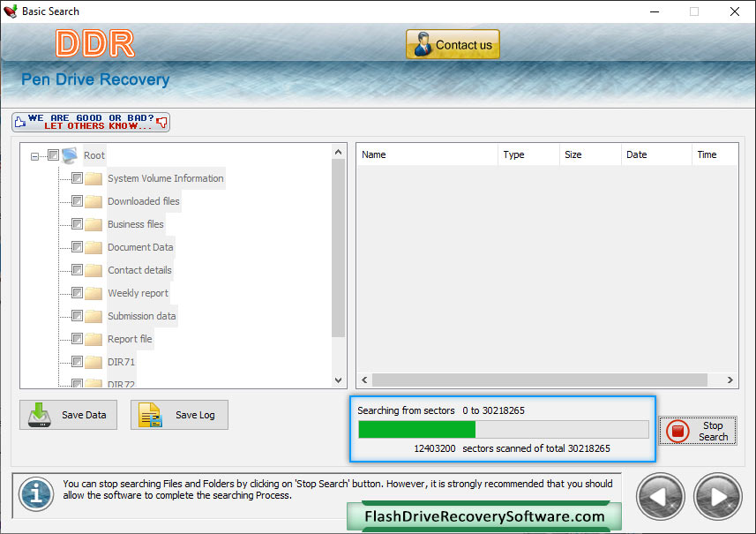Click the tree panel scroll up arrow

[x=339, y=152]
